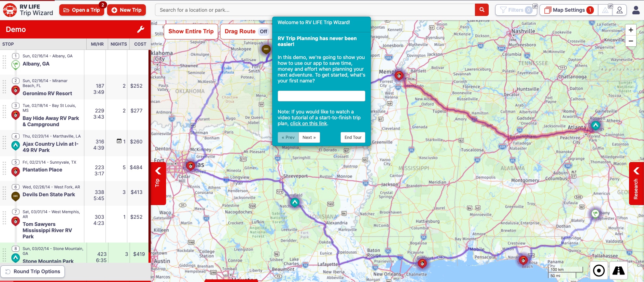644x282 pixels.
Task: Expand the Research side panel
Action: pyautogui.click(x=636, y=183)
